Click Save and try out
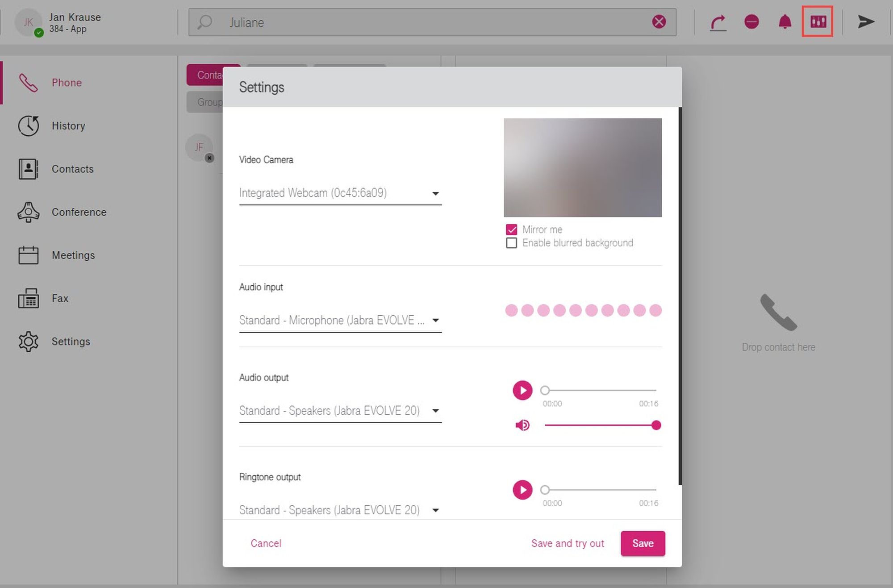This screenshot has width=893, height=588. (568, 543)
